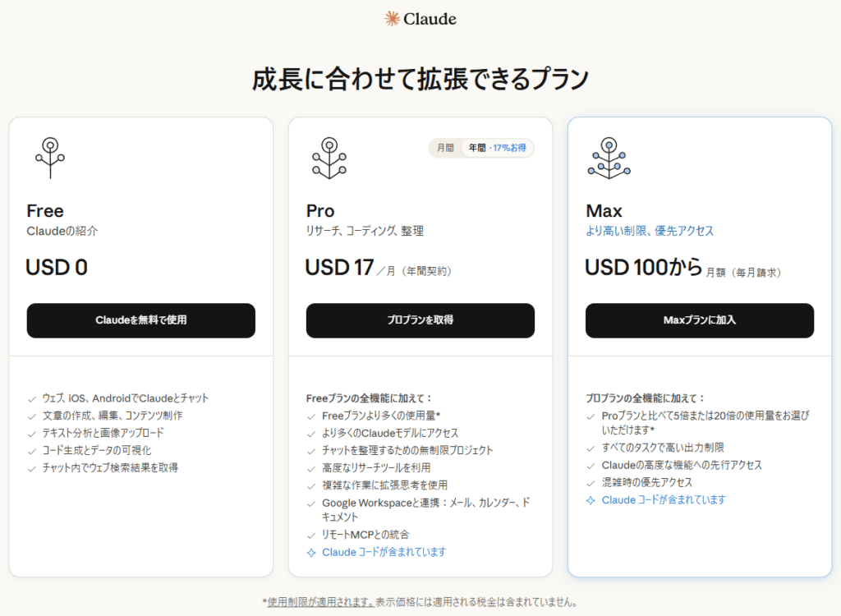Screen dimensions: 841x616
Task: Click checkmark next to コード生成とデータの可視化
Action: 32,451
